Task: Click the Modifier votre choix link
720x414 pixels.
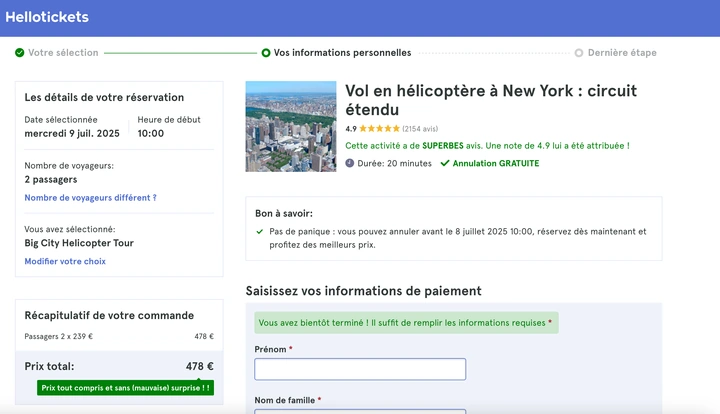Action: click(65, 262)
